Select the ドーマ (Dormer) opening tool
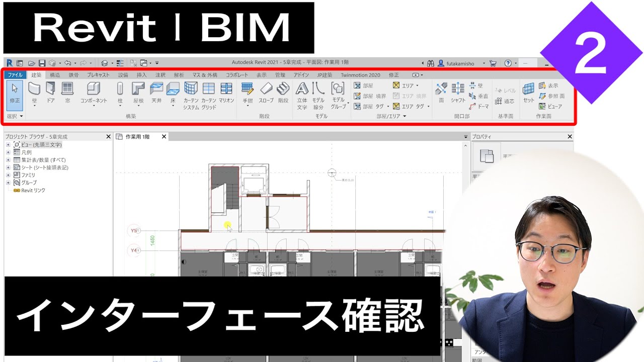This screenshot has width=644, height=362. click(478, 107)
